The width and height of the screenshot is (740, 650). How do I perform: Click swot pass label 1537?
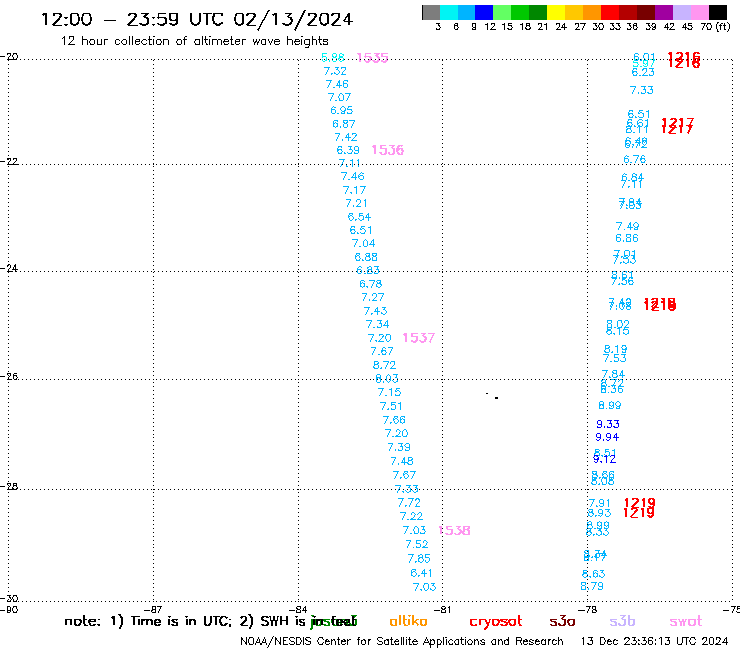[419, 338]
